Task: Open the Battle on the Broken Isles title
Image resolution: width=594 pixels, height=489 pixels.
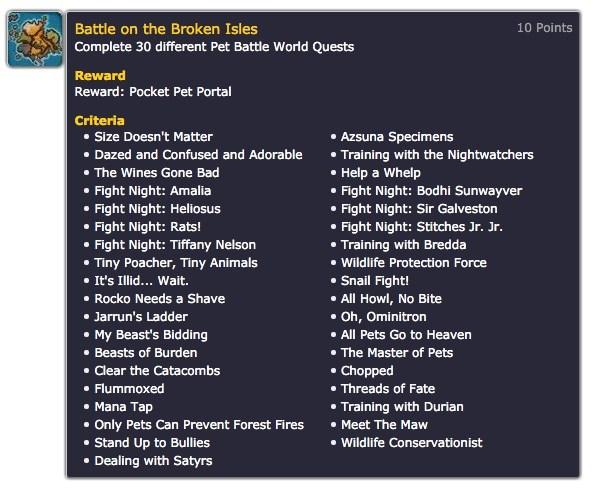Action: point(166,29)
